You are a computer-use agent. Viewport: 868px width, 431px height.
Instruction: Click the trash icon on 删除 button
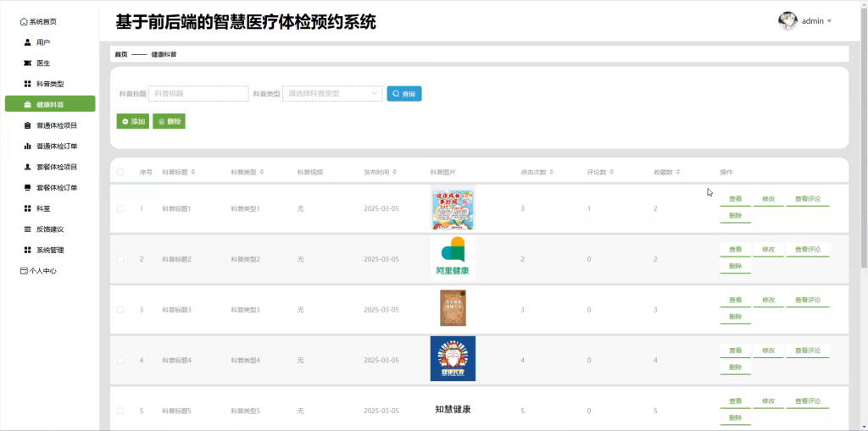click(x=161, y=121)
